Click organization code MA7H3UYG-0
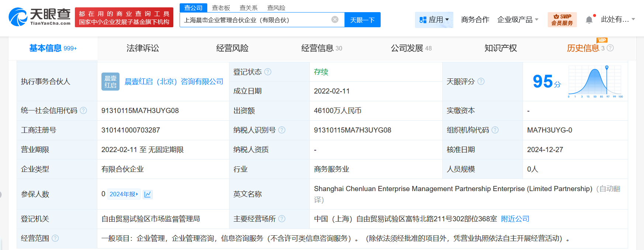 coord(550,130)
